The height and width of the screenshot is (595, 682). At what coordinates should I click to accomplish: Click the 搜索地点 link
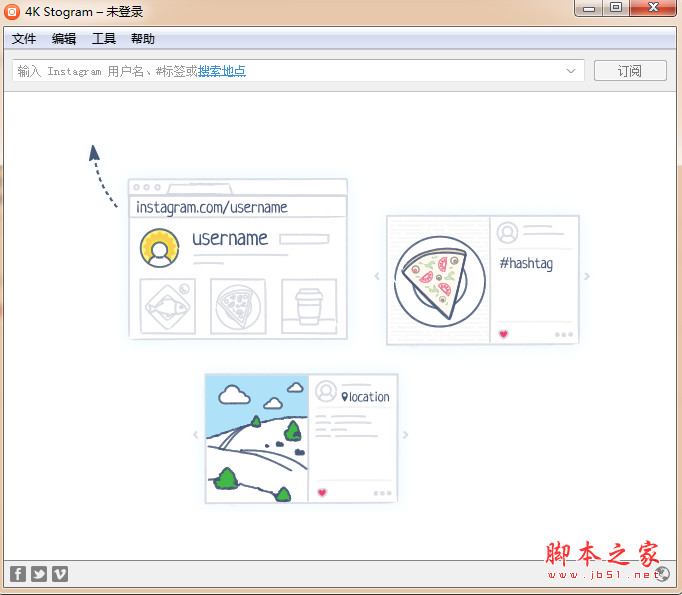tap(222, 71)
